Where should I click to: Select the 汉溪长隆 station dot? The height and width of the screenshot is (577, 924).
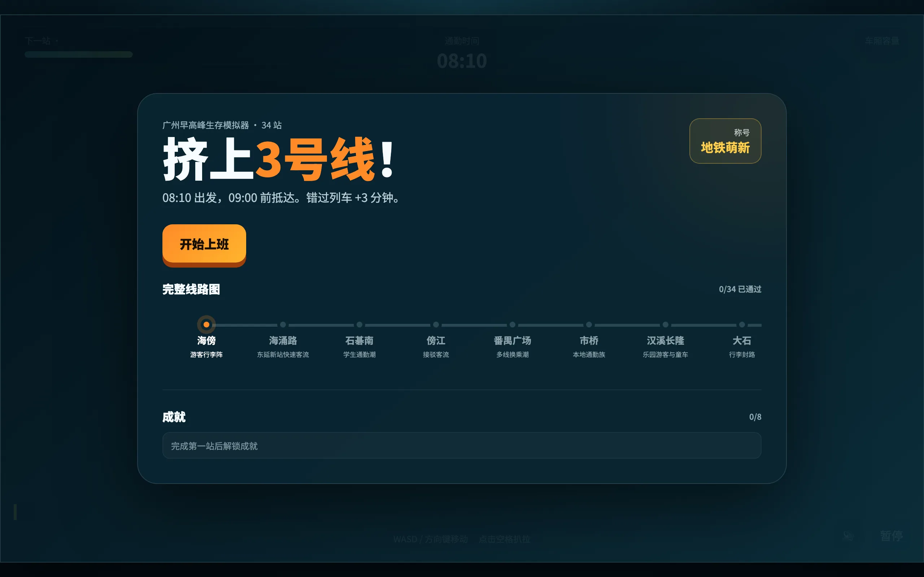click(x=666, y=325)
